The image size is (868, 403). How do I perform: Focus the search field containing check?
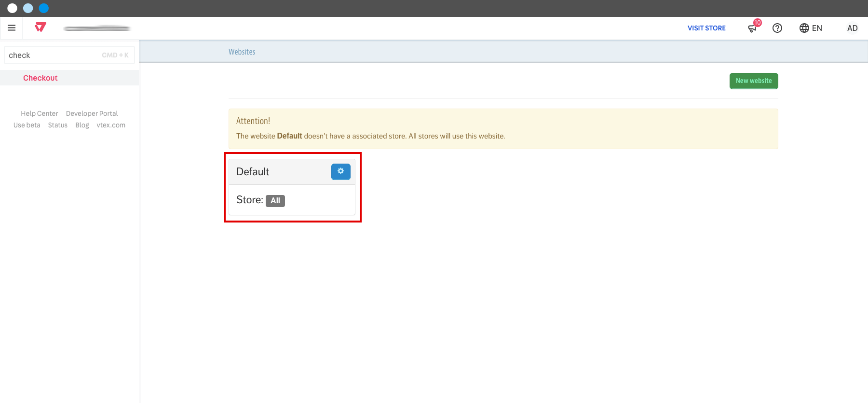tap(69, 55)
